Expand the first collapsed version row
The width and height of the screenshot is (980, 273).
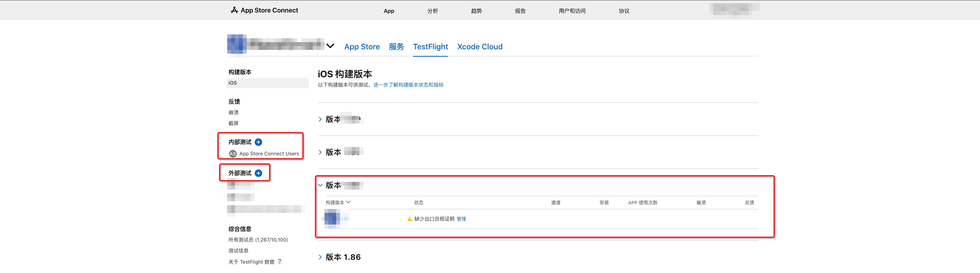320,119
